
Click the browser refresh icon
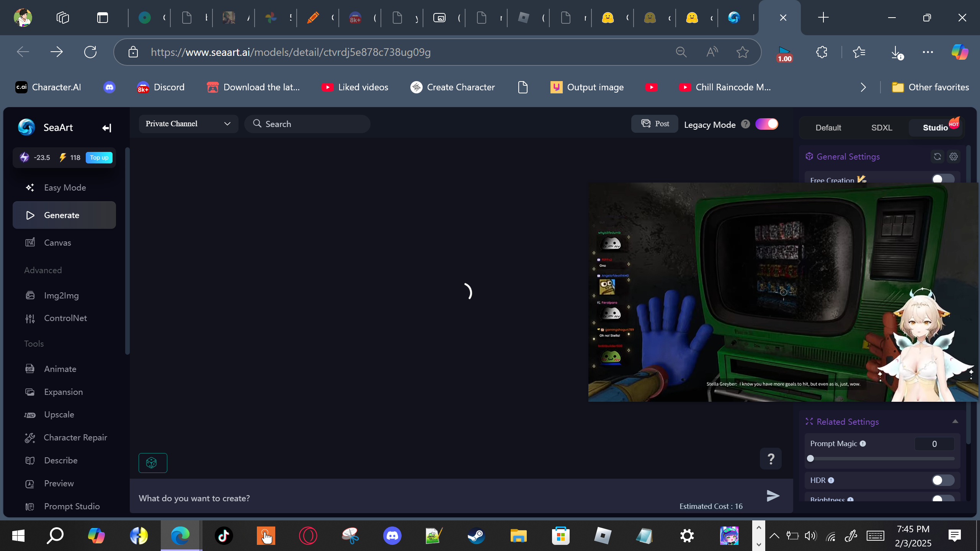[90, 52]
